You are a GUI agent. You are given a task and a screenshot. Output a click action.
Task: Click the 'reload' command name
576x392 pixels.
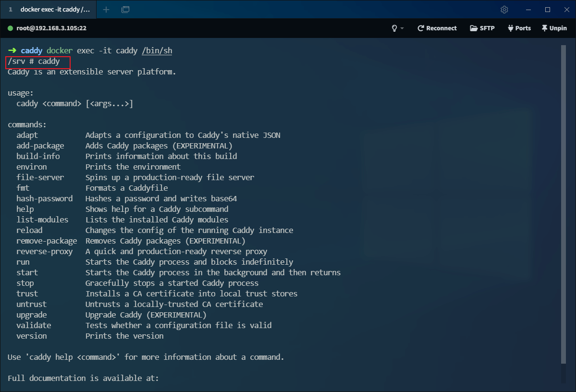tap(29, 231)
